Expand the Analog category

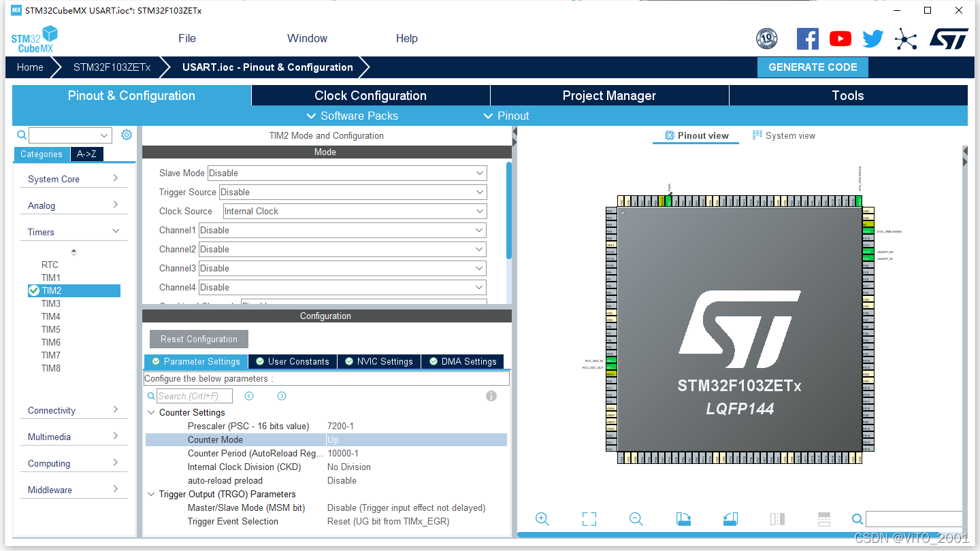[x=73, y=205]
